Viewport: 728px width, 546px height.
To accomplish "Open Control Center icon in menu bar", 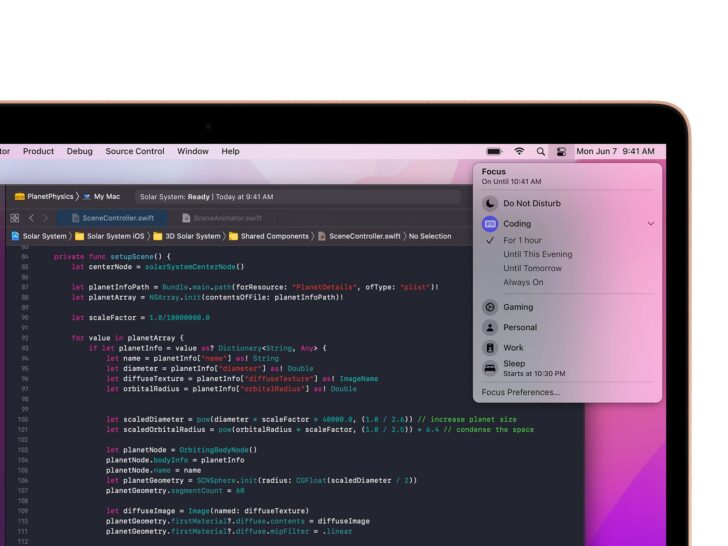I will point(561,151).
